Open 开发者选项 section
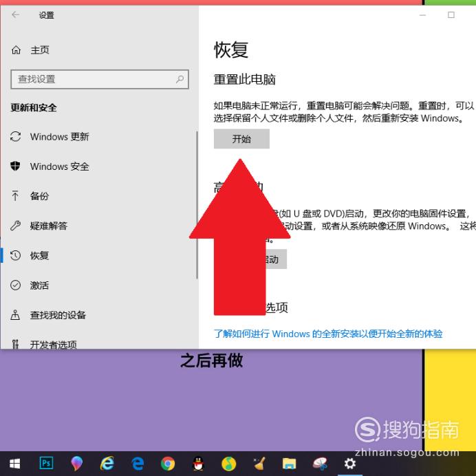 53,345
